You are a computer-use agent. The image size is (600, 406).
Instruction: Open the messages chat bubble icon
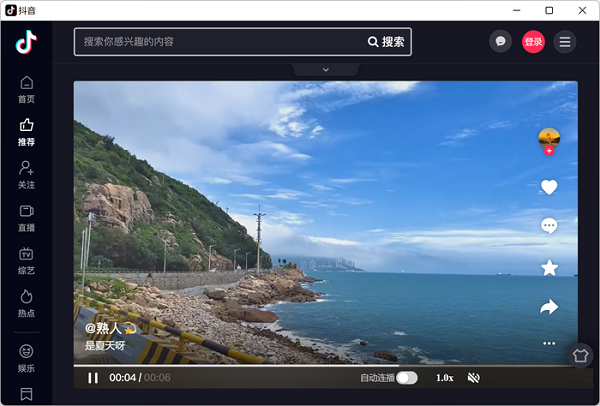tap(501, 41)
